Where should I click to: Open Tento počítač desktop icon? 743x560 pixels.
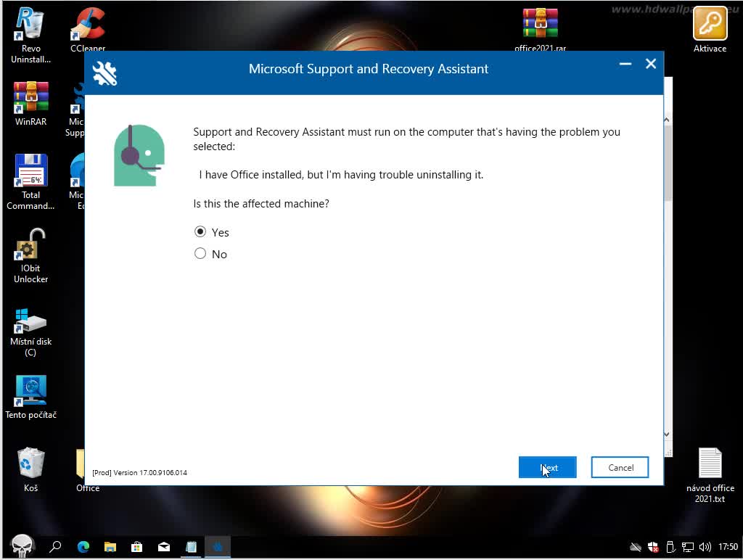click(30, 397)
